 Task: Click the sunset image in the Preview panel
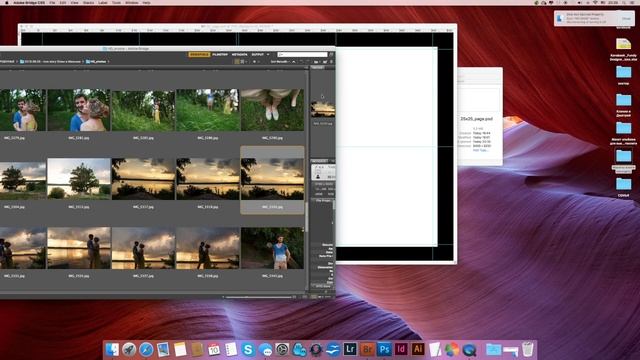point(323,109)
